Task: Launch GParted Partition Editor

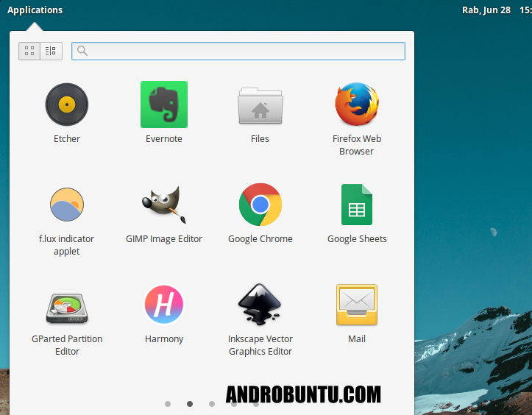Action: coord(67,305)
